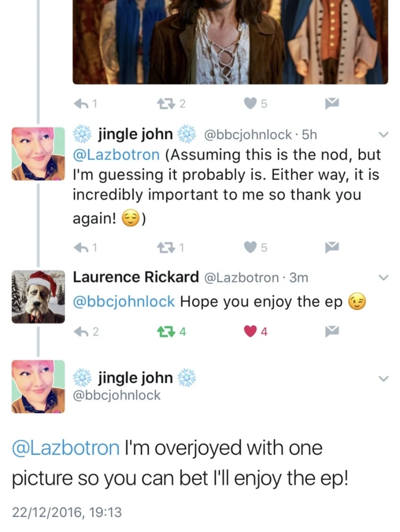View the attached costume photo at the top
The width and height of the screenshot is (400, 532).
230,42
